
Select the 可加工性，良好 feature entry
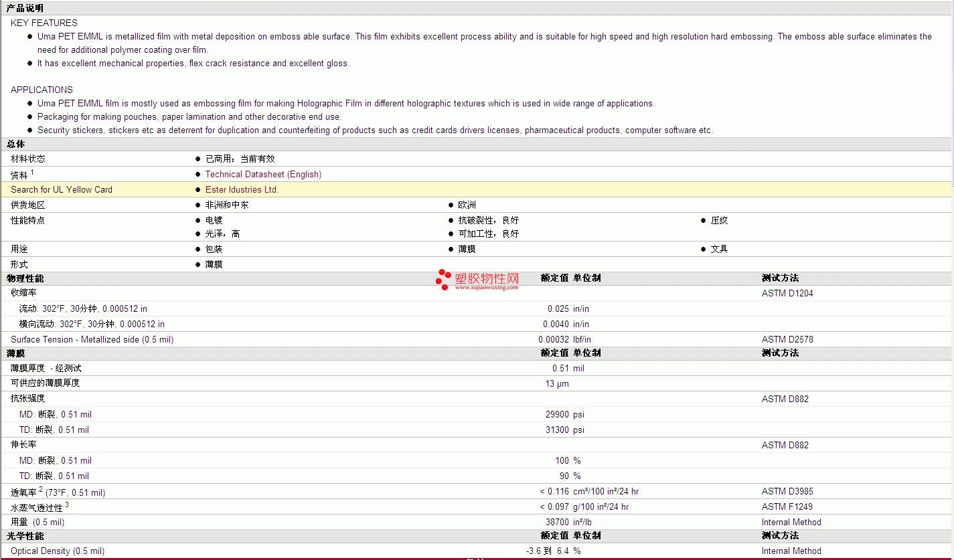pyautogui.click(x=489, y=234)
